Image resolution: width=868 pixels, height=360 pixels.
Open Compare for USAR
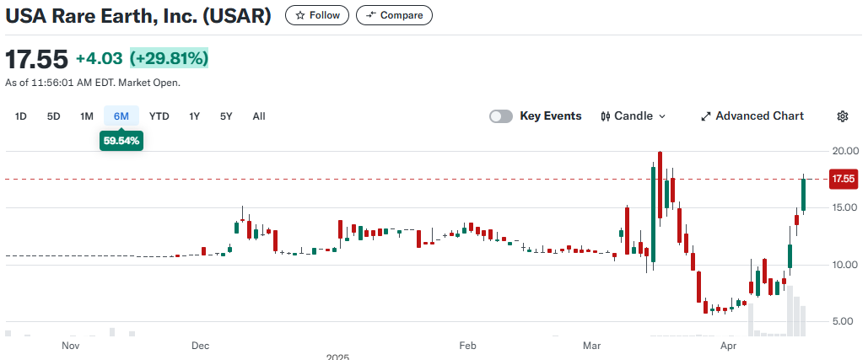[394, 15]
